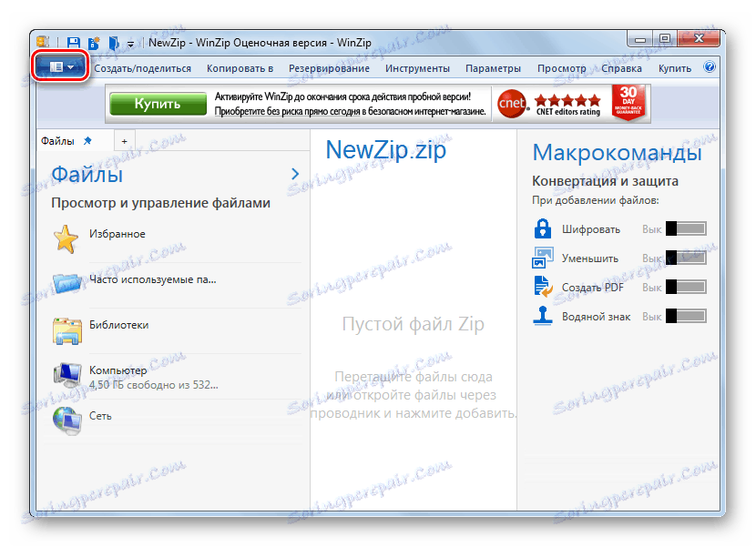Select the Инструменты tab

[417, 68]
